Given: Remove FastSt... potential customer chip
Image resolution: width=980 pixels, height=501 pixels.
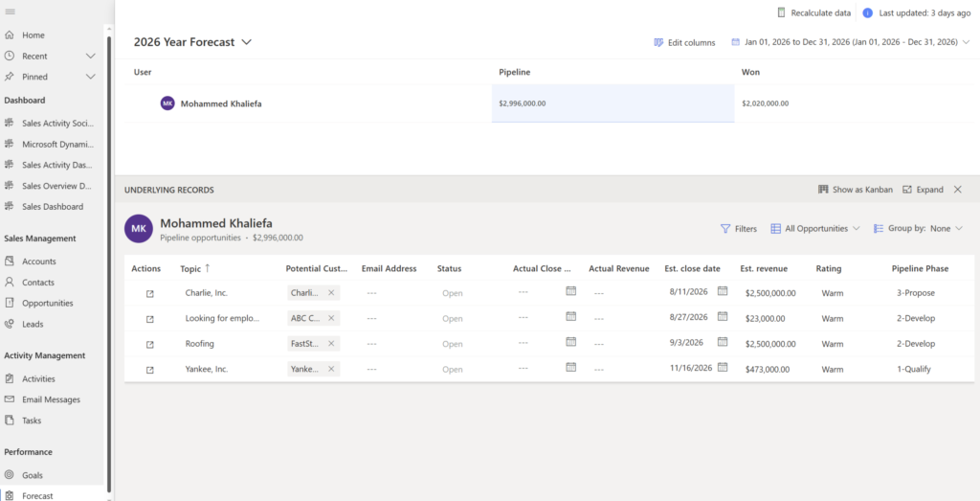Looking at the screenshot, I should pyautogui.click(x=331, y=343).
